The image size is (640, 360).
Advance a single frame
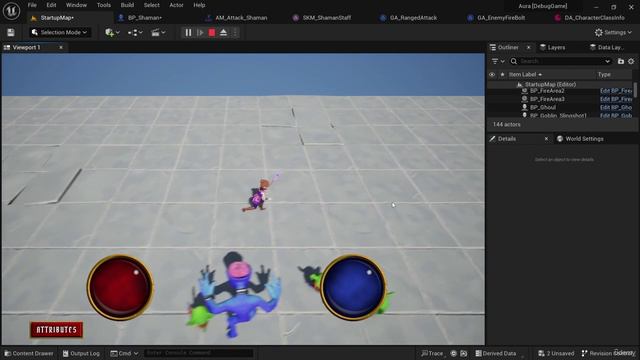(x=200, y=33)
